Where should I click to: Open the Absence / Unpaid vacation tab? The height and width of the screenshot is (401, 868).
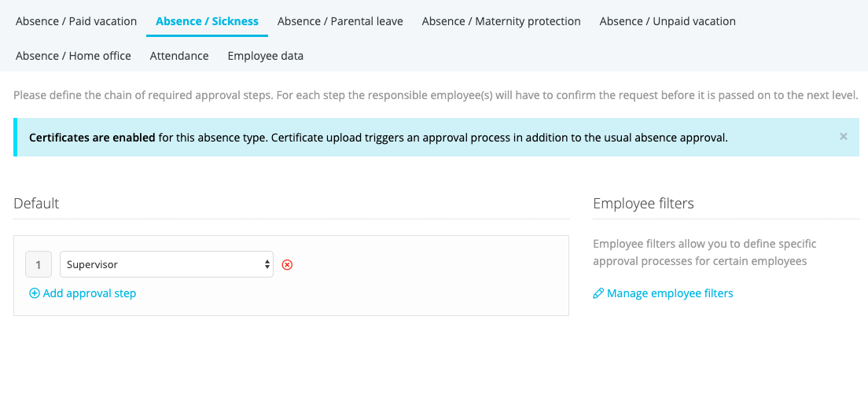[x=668, y=21]
